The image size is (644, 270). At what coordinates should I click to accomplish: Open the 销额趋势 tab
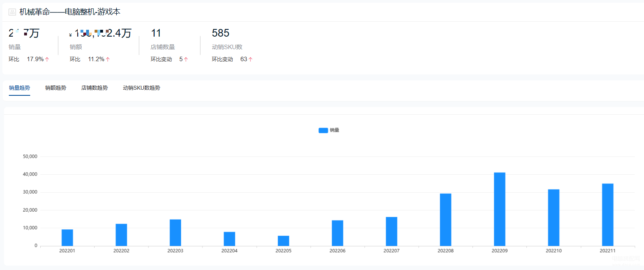pyautogui.click(x=56, y=88)
